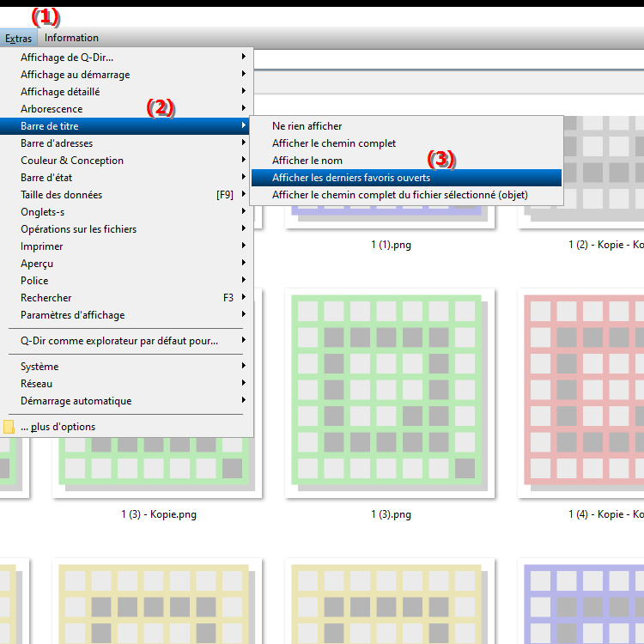
Task: Expand arrow of Système
Action: pos(244,366)
